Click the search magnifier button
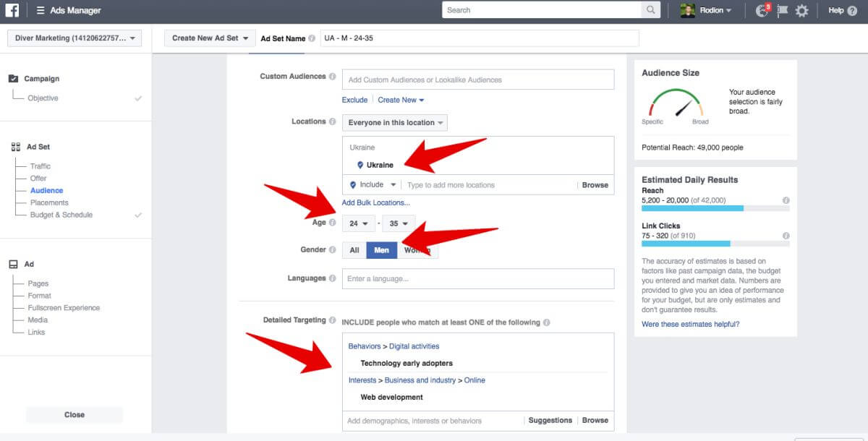The image size is (868, 441). coord(651,10)
